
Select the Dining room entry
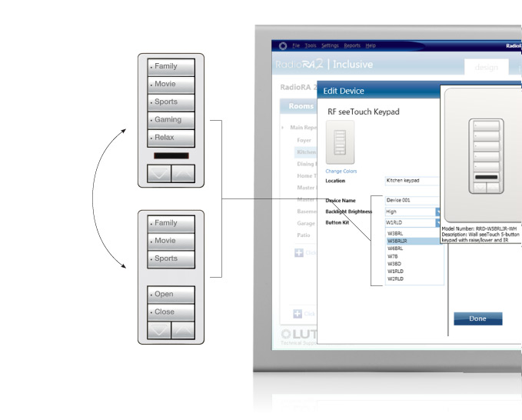306,164
